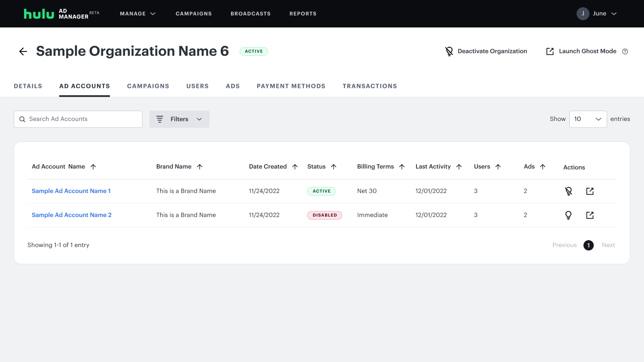Open the Manage dropdown menu
Screen dimensions: 644x362
pos(137,13)
